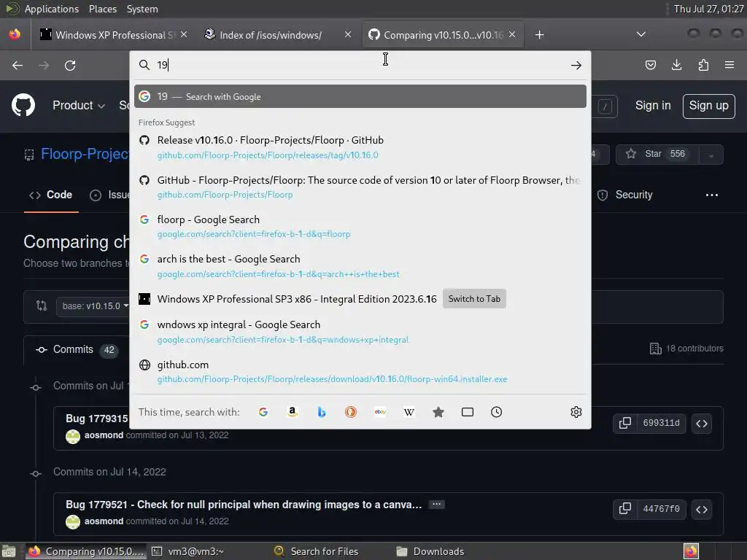Open the Security repository tab
747x560 pixels.
[625, 195]
